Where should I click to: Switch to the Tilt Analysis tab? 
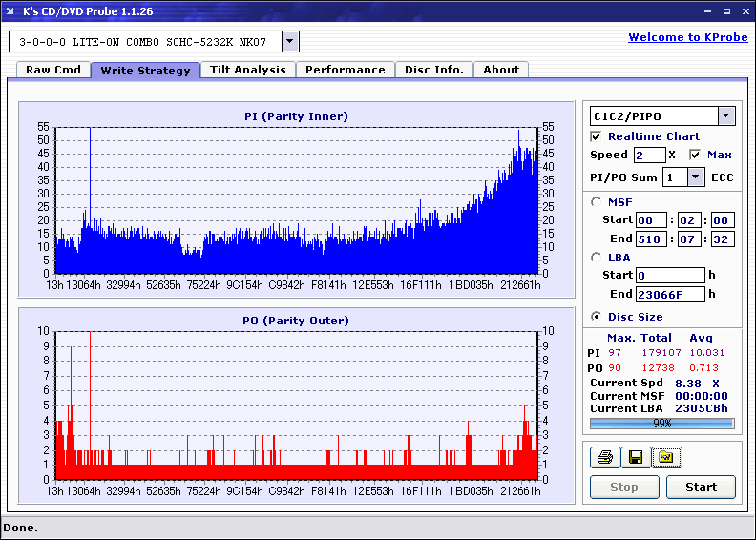(x=248, y=70)
